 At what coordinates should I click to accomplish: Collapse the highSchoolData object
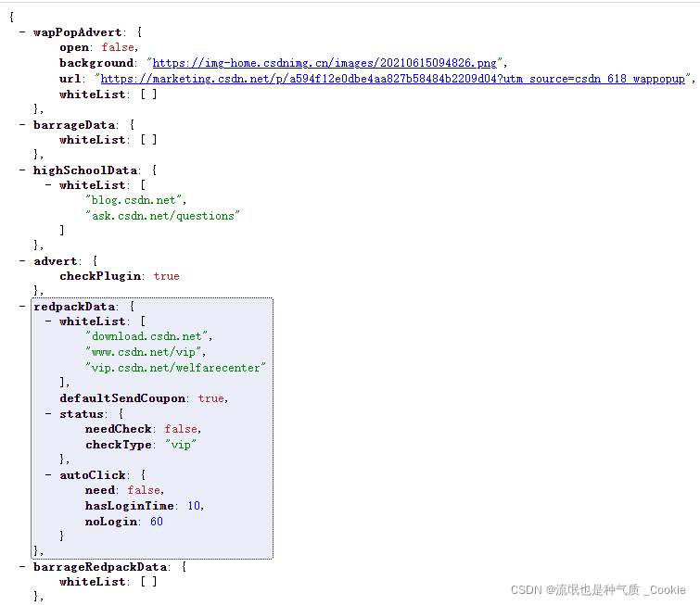coord(22,170)
